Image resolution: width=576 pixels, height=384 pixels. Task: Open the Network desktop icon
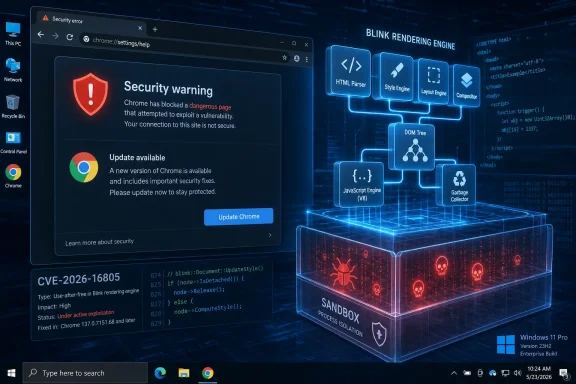point(13,70)
